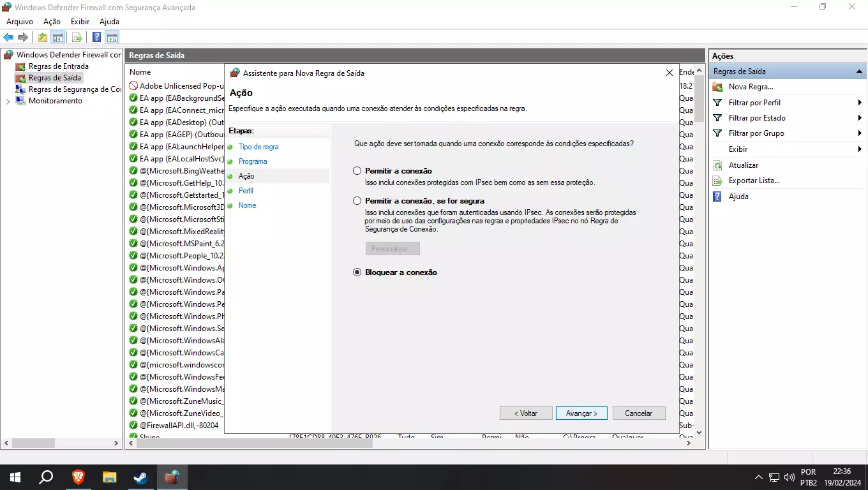Click the POR PTB2 language indicator
Viewport: 868px width, 490px height.
click(x=809, y=477)
